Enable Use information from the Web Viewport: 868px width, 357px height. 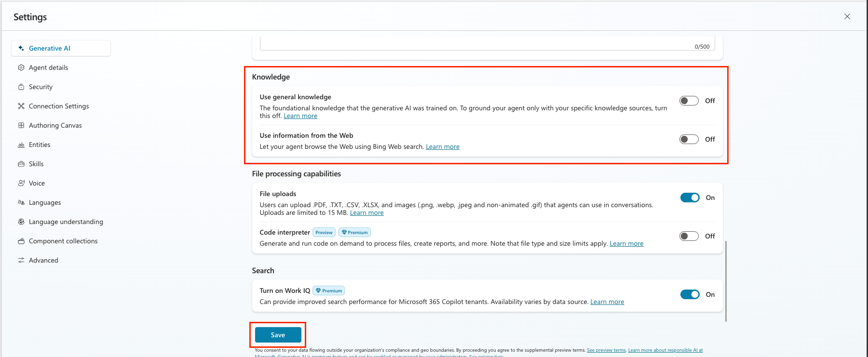689,139
